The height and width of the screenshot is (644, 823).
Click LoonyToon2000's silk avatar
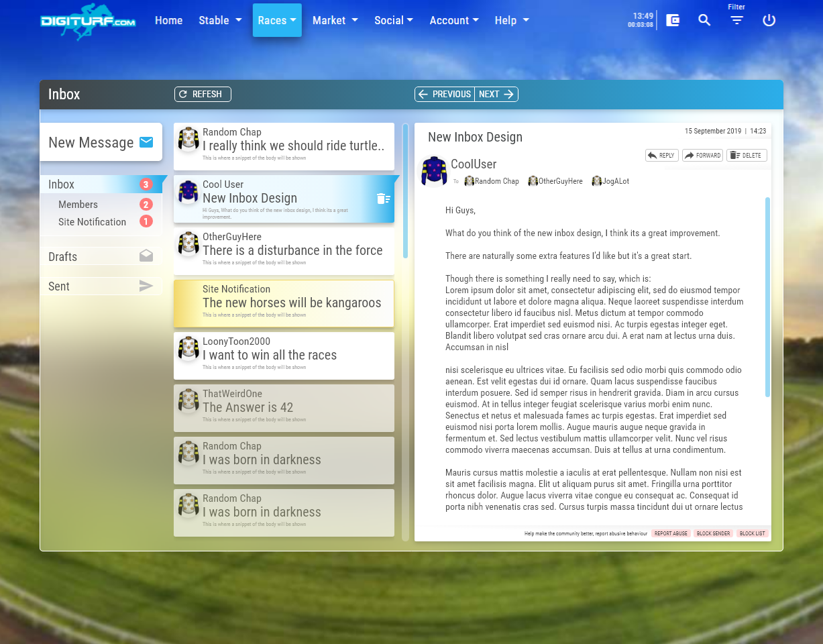188,350
